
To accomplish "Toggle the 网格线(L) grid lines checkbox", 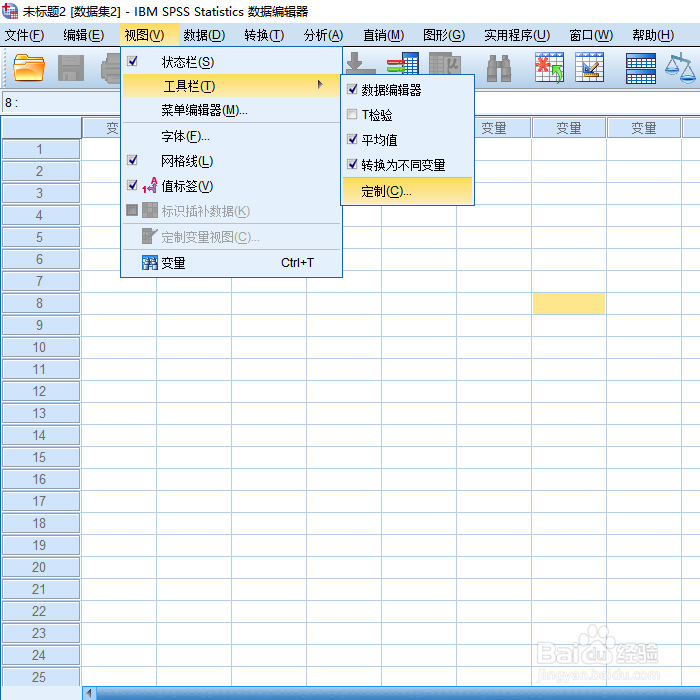I will (132, 160).
